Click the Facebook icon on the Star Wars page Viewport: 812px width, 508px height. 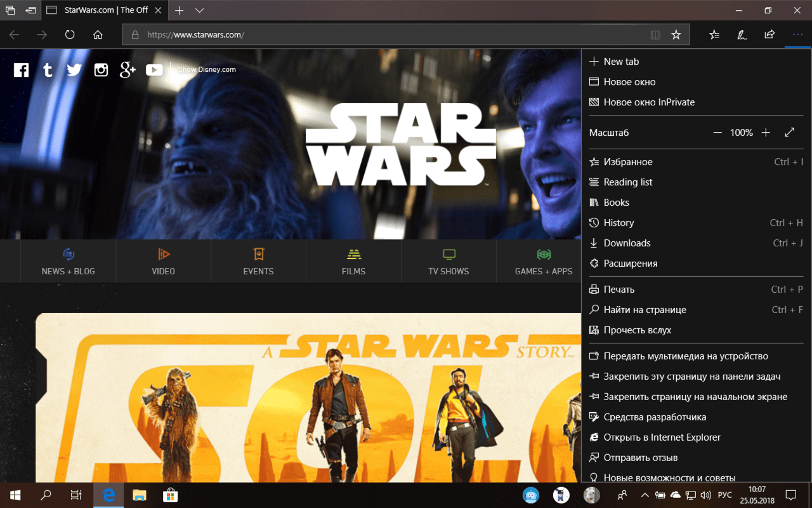point(21,70)
